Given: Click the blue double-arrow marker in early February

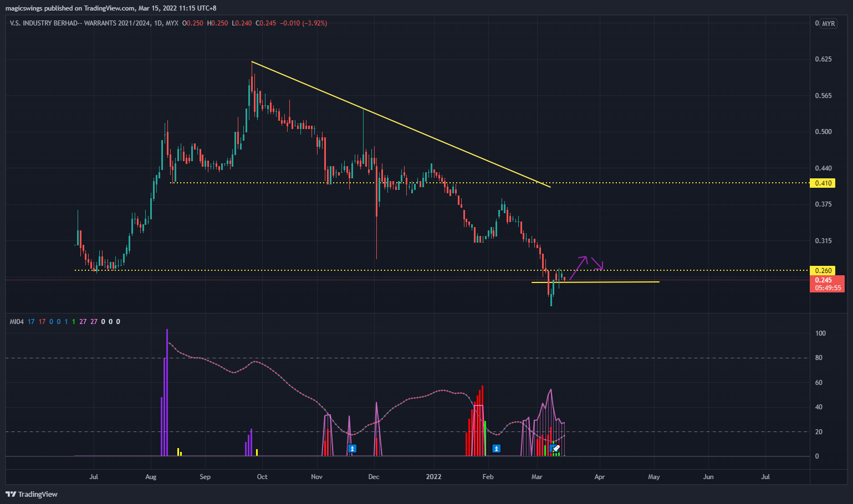Looking at the screenshot, I should [497, 449].
